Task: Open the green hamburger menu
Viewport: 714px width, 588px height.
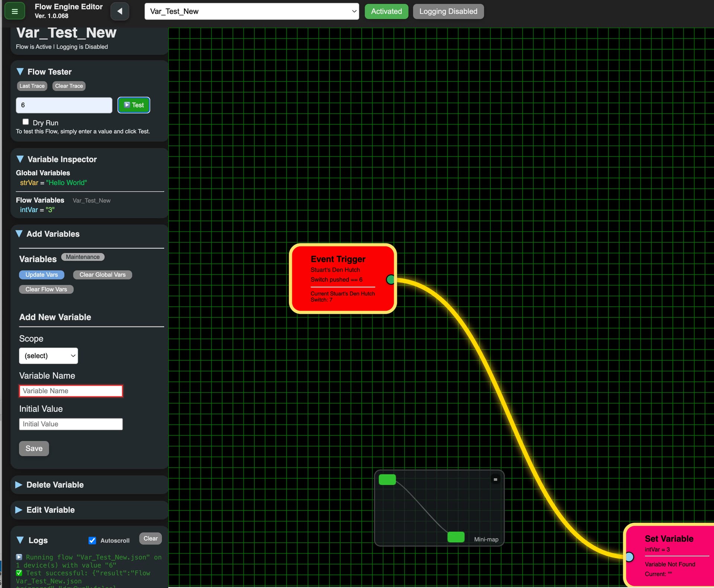Action: (15, 11)
